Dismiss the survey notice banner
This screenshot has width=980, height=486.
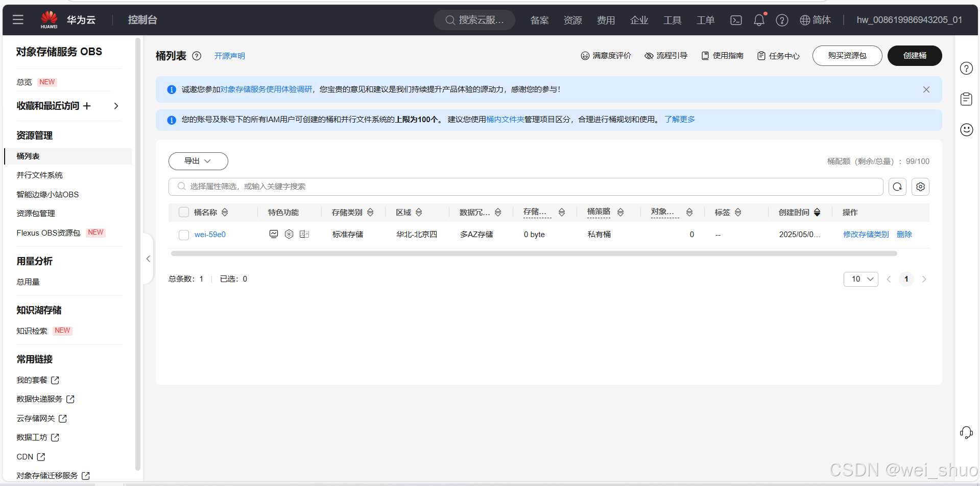(x=926, y=89)
